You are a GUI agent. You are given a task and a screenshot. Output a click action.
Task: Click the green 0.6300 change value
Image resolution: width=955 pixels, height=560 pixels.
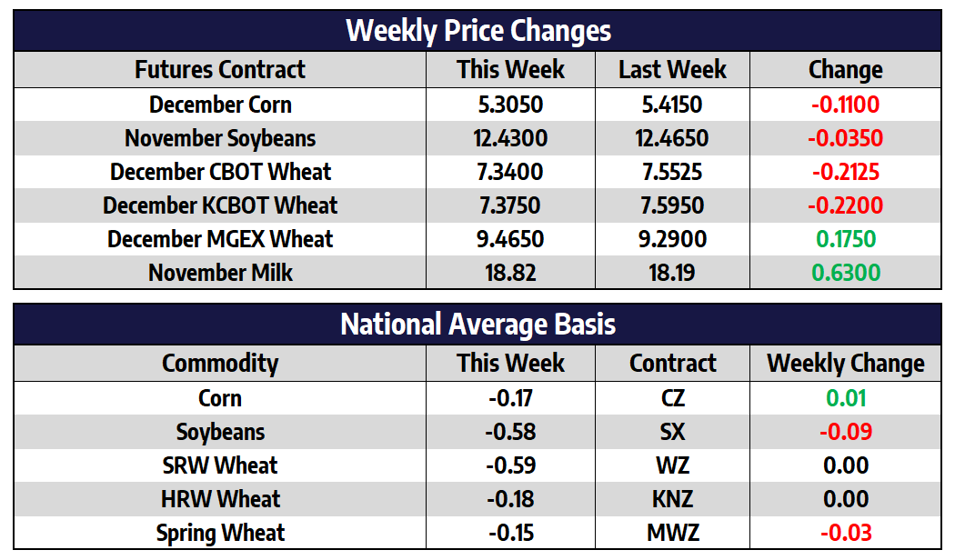tap(845, 273)
